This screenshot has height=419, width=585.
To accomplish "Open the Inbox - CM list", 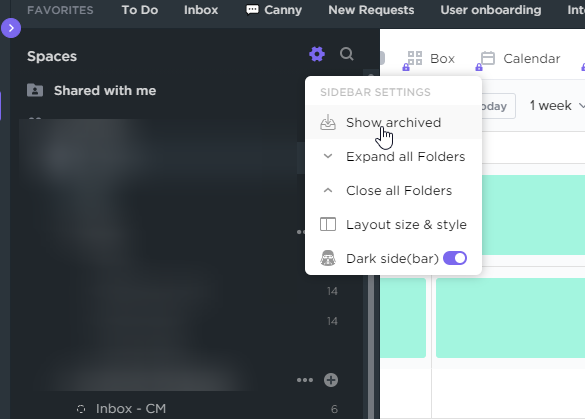I will [x=131, y=409].
